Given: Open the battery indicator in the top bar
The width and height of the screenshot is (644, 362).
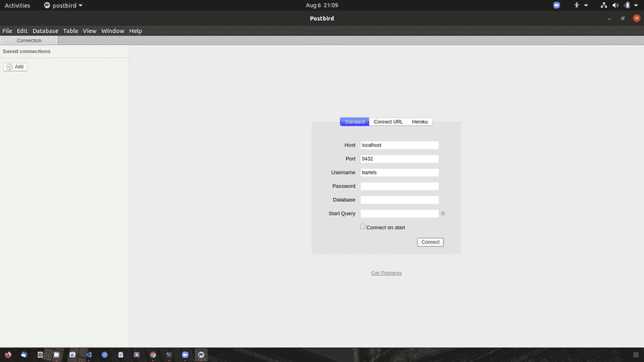Looking at the screenshot, I should [627, 6].
